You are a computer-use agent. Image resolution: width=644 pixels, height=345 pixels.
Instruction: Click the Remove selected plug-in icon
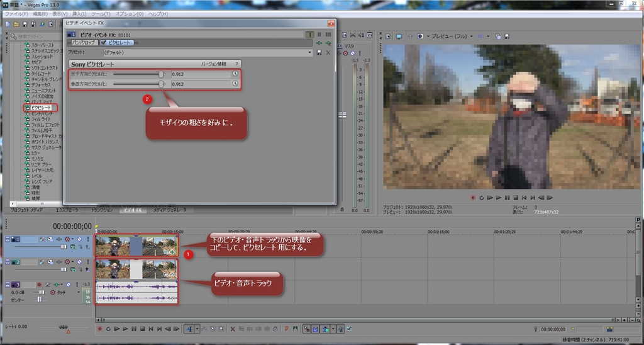(328, 43)
